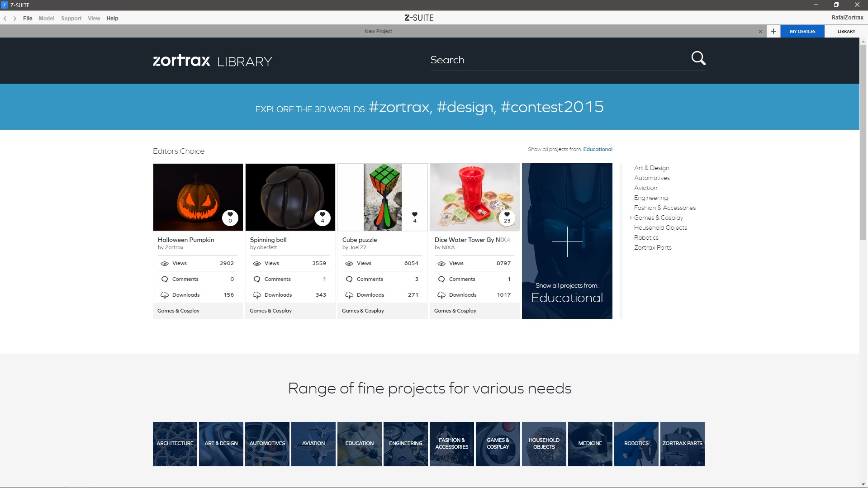
Task: Click the vertical scrollbar down arrow
Action: [863, 484]
